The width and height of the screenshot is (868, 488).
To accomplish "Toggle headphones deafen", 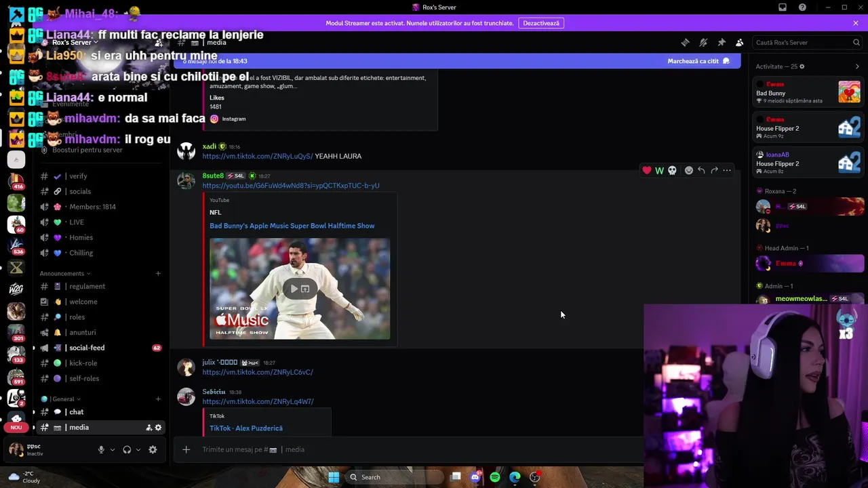I will [127, 449].
